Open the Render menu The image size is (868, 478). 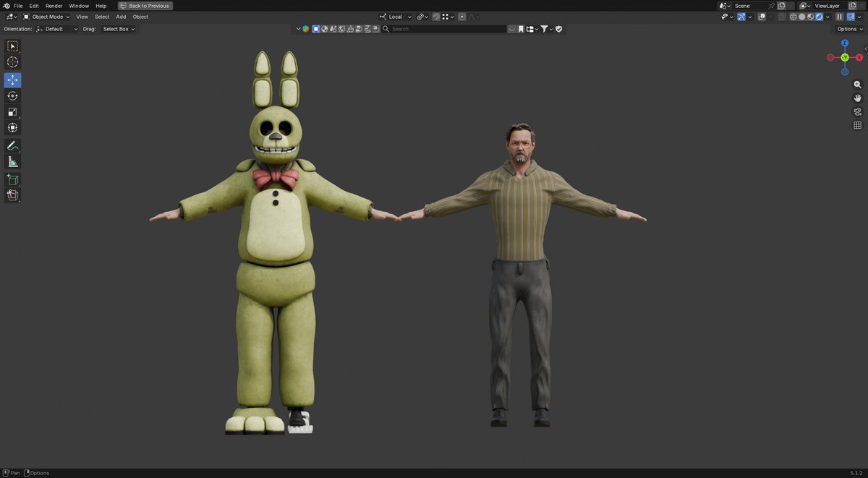pos(54,6)
